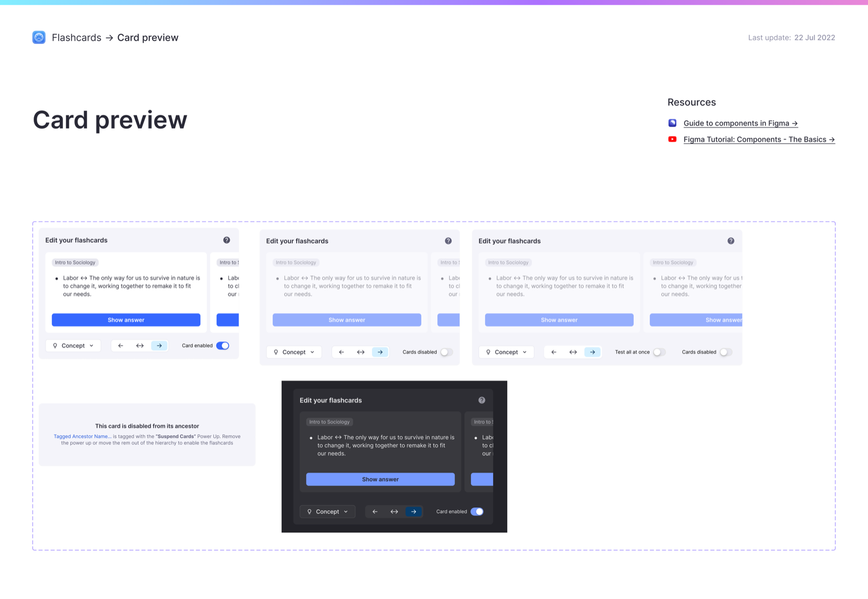This screenshot has height=599, width=868.
Task: Click Show answer in middle disabled panel
Action: 347,320
